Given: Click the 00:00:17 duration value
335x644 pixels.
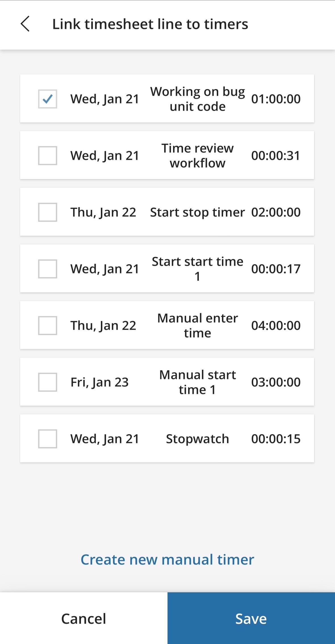Looking at the screenshot, I should [x=276, y=269].
